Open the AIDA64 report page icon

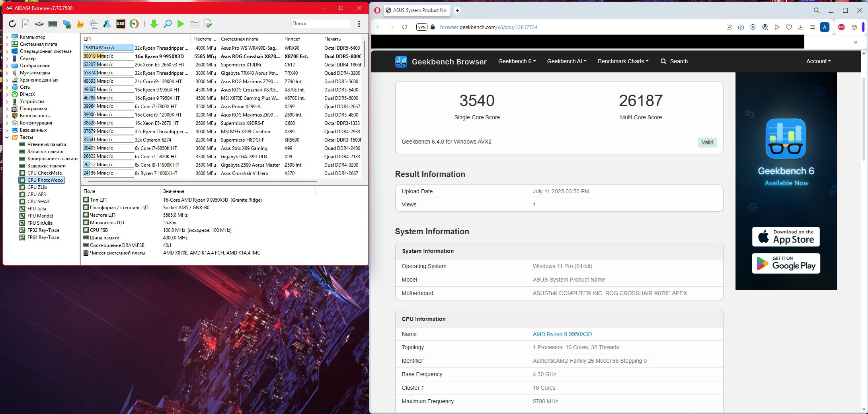pyautogui.click(x=25, y=24)
